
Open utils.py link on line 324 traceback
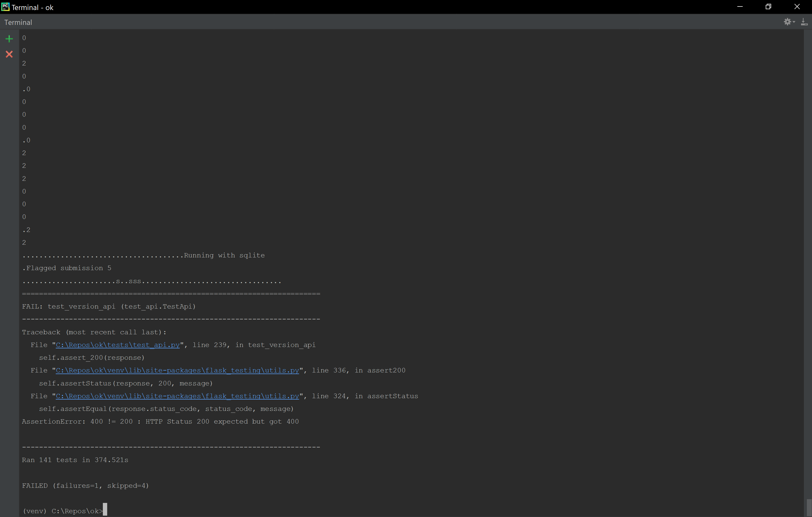[x=177, y=396]
